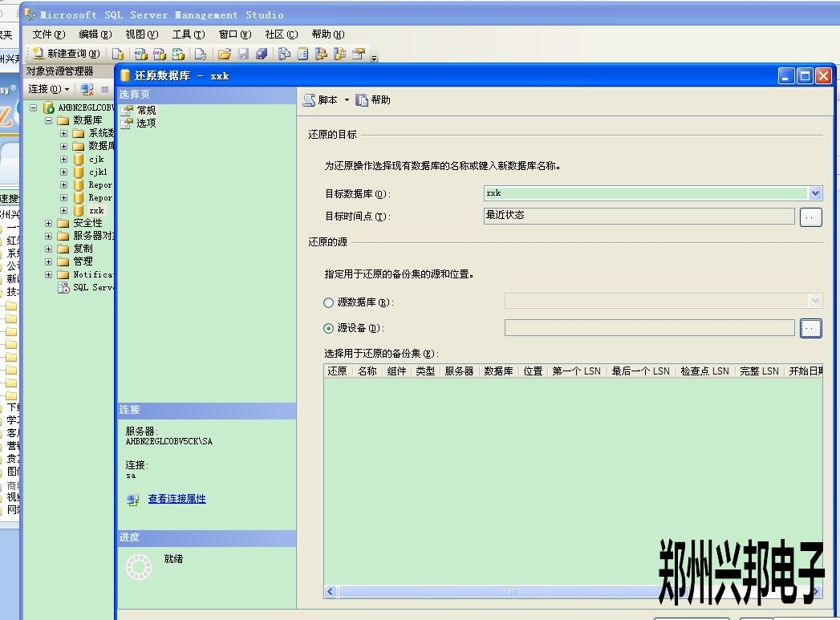Click the 第一个 LSN column header
840x620 pixels.
point(576,371)
